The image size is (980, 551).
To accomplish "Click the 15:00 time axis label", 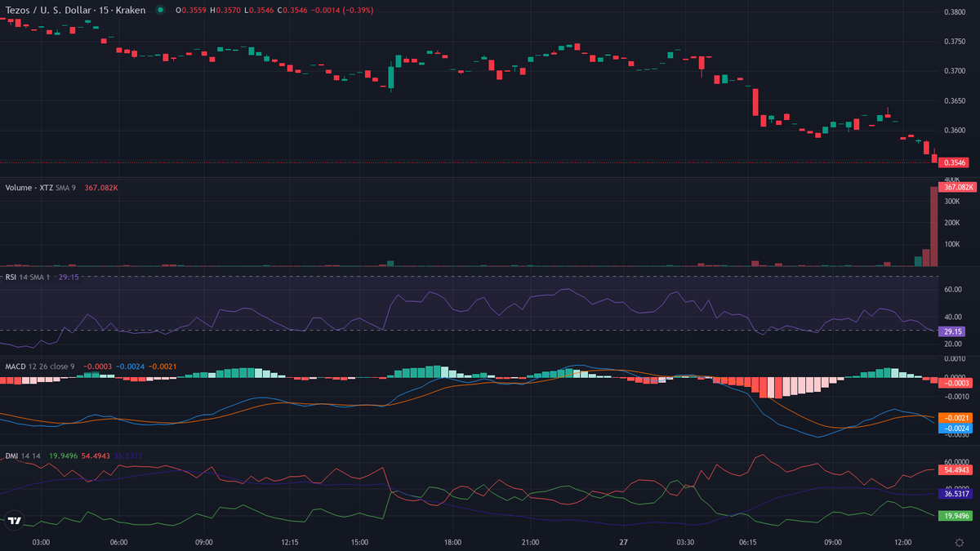I will click(x=359, y=542).
